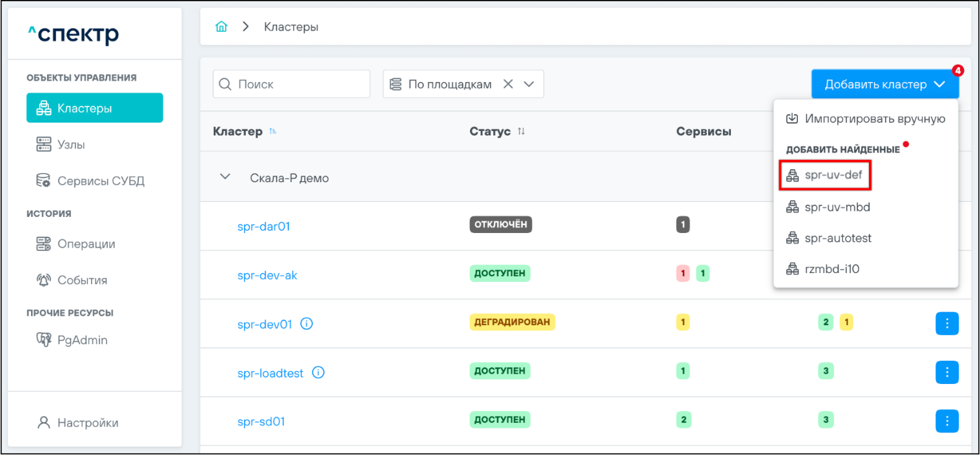Sort by the Статус column icon
980x455 pixels.
pyautogui.click(x=521, y=132)
